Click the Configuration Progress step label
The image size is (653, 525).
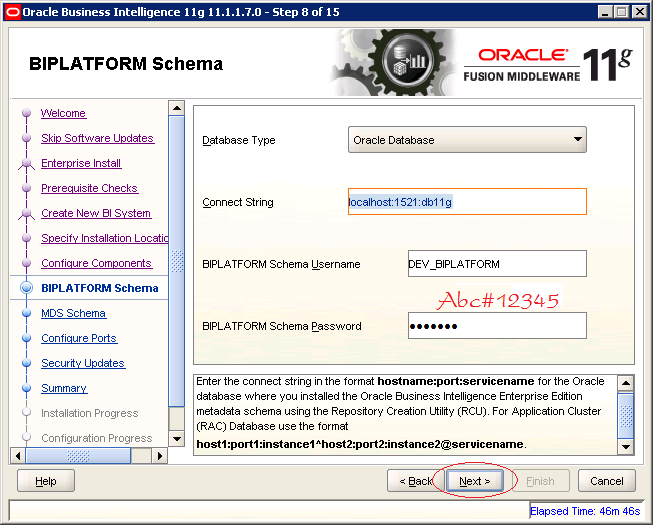tap(97, 438)
